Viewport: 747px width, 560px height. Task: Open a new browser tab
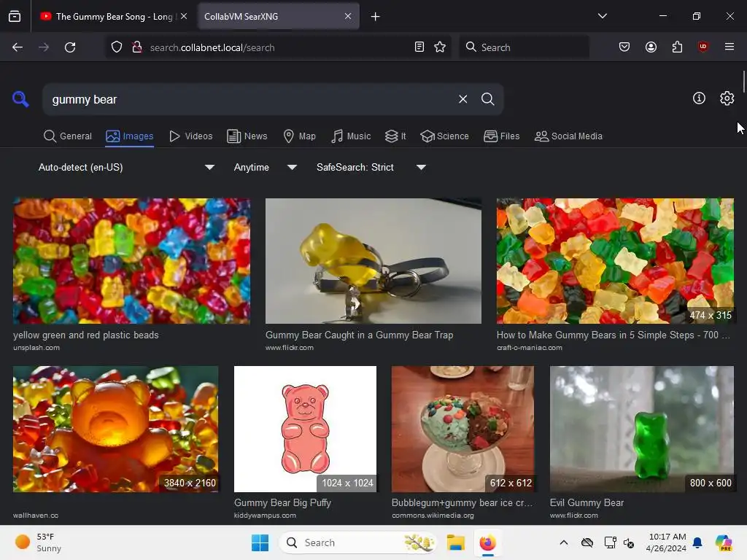pyautogui.click(x=376, y=17)
